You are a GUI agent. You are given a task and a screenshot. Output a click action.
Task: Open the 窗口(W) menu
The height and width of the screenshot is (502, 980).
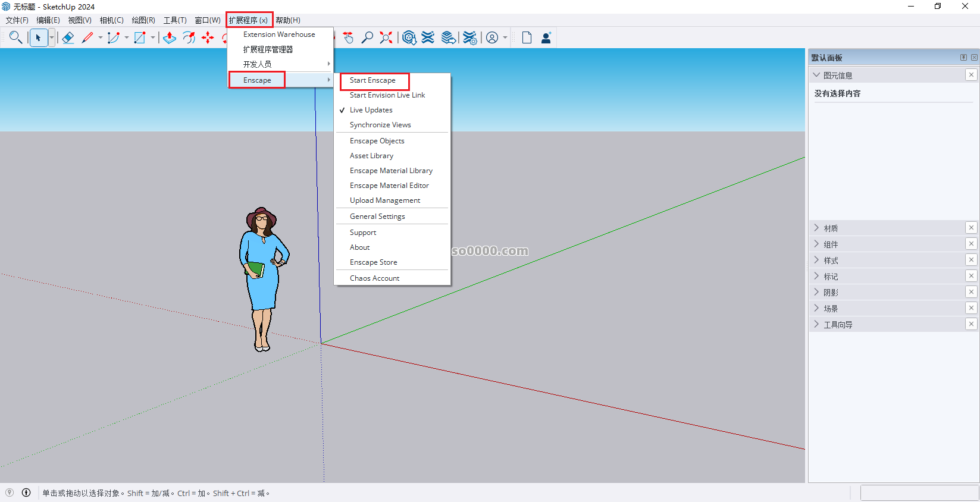coord(208,20)
